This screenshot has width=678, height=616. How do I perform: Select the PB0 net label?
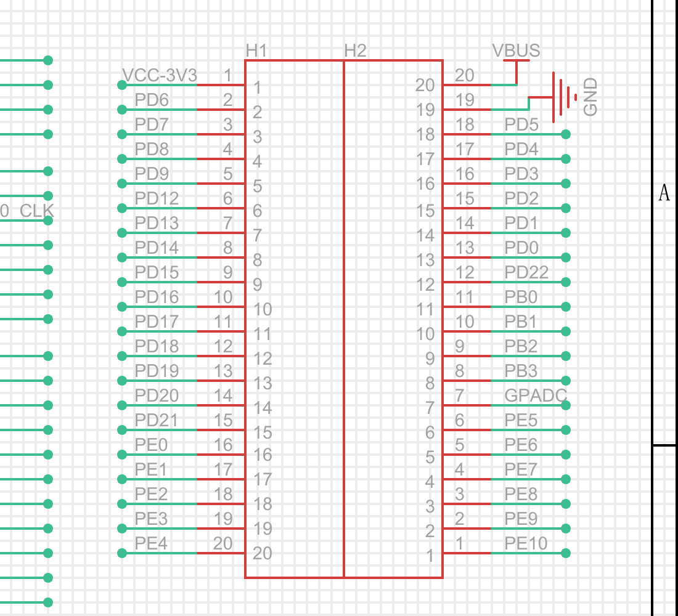coord(521,297)
